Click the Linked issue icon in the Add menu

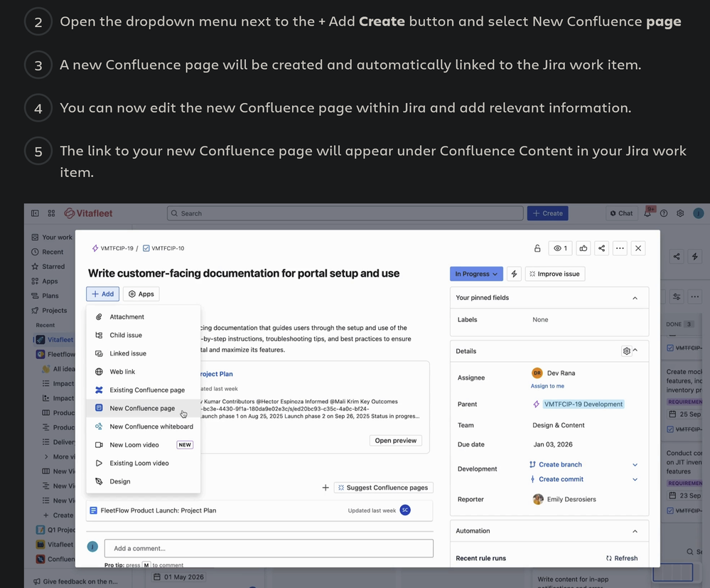[99, 353]
